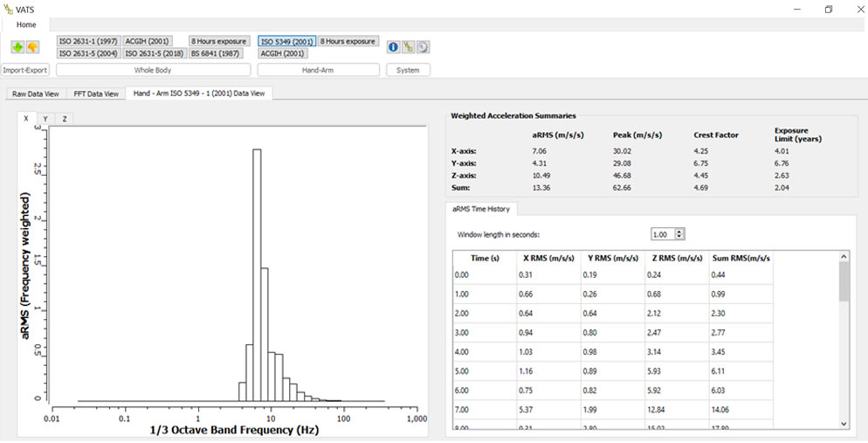Image resolution: width=868 pixels, height=443 pixels.
Task: Run ISO 2631-1 (1997) analysis
Action: click(x=88, y=42)
